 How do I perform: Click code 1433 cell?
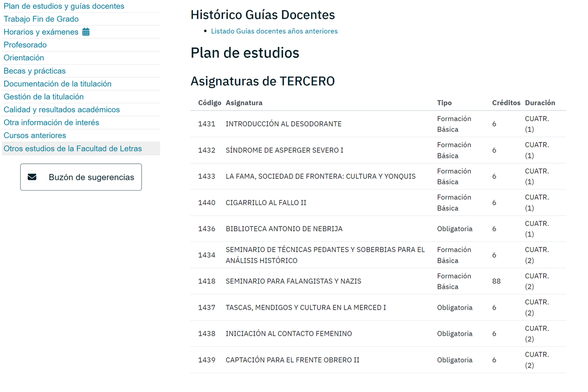point(207,176)
